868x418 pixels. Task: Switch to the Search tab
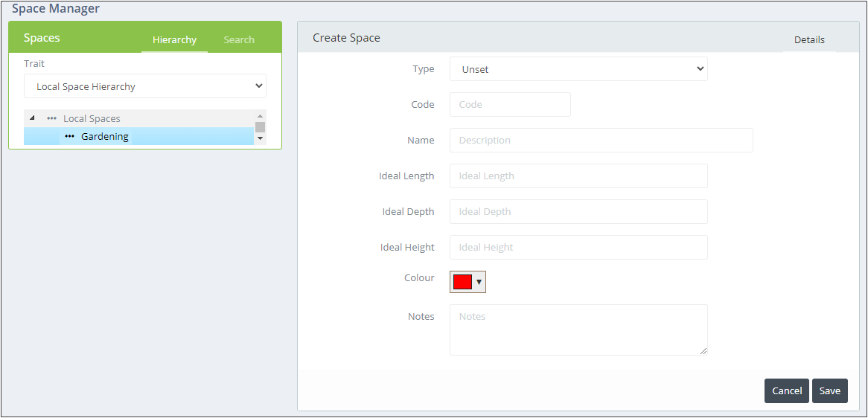tap(239, 40)
